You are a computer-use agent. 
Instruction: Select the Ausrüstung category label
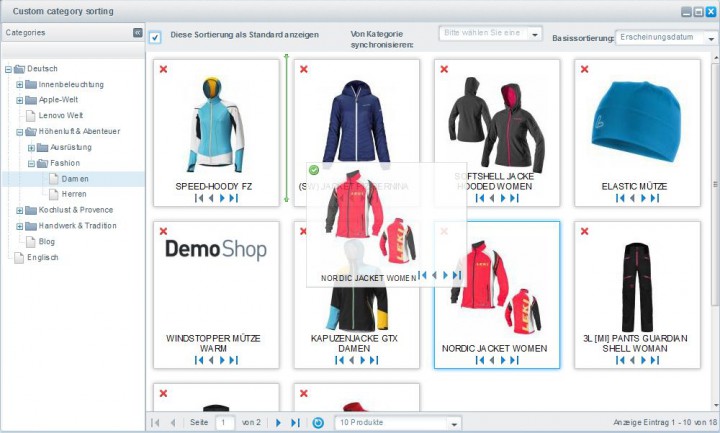[71, 147]
